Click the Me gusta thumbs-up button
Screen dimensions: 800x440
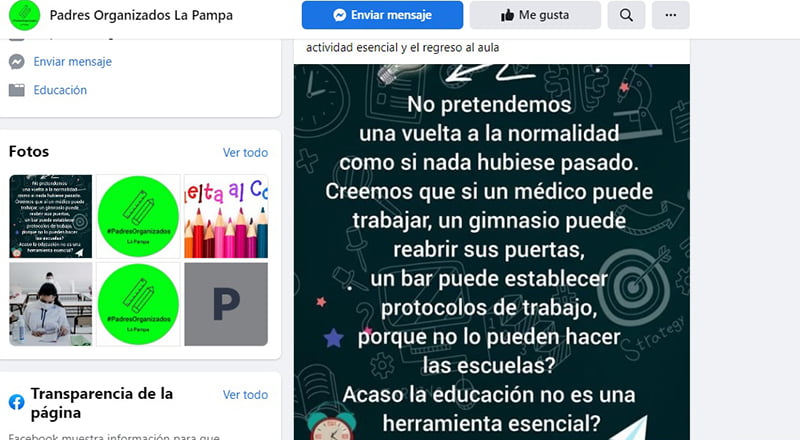(535, 15)
